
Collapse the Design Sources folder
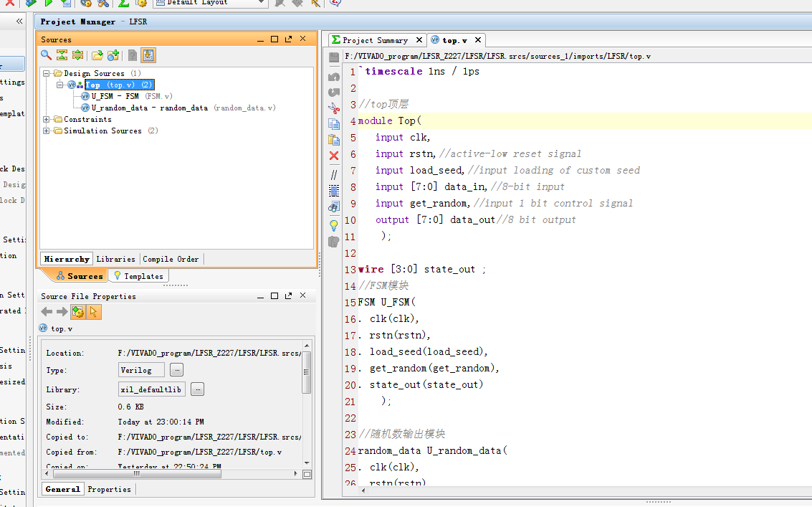coord(47,74)
